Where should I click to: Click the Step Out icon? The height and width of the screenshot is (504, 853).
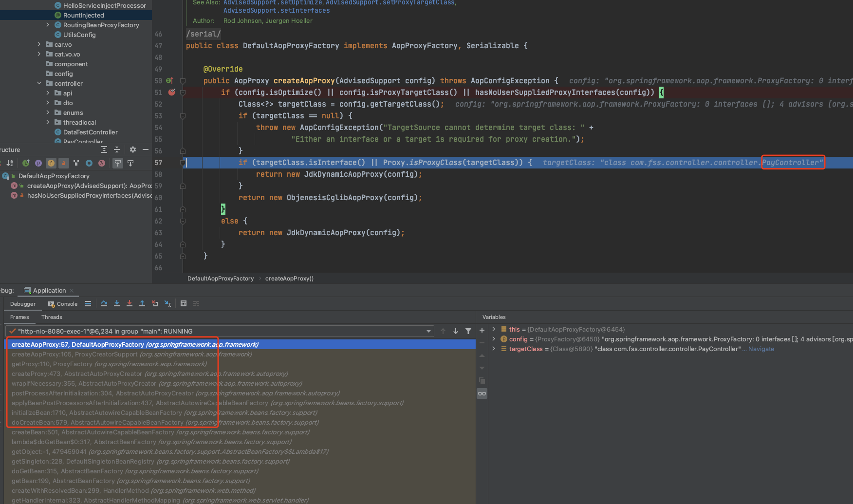click(x=142, y=303)
